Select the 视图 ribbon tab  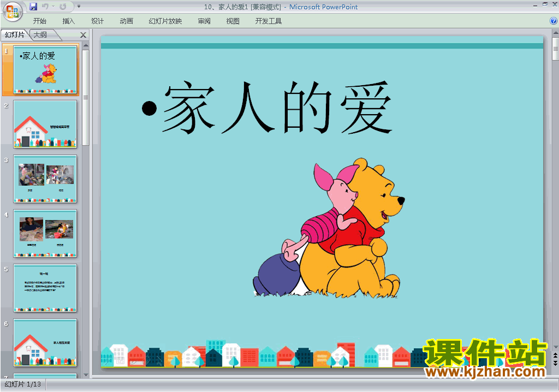pyautogui.click(x=233, y=21)
